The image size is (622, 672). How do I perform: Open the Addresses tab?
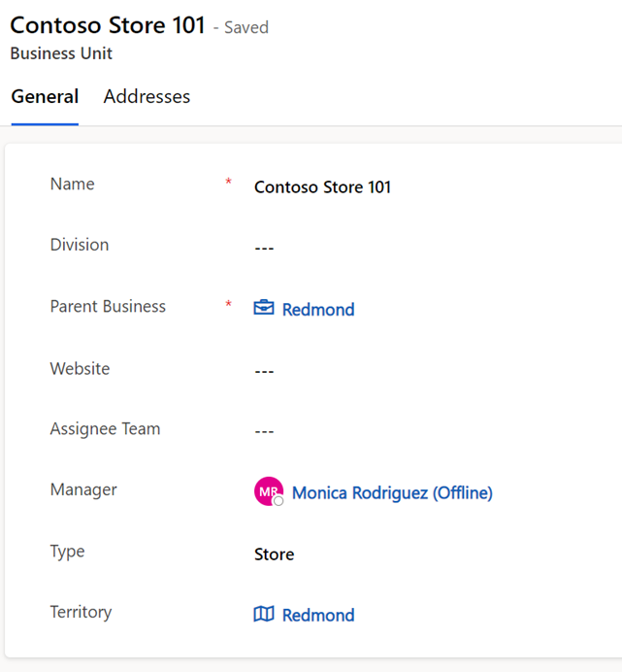pos(147,96)
